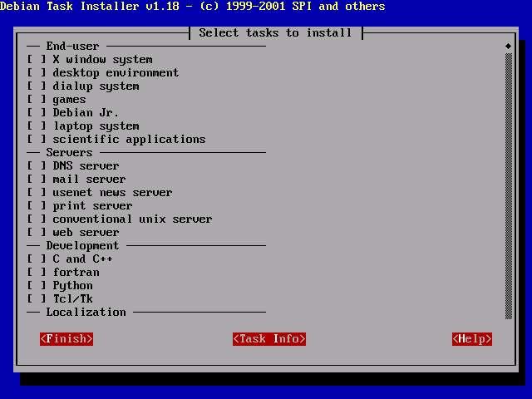Screen dimensions: 532x399
Task: Enable the fortran development task
Action: pyautogui.click(x=37, y=272)
